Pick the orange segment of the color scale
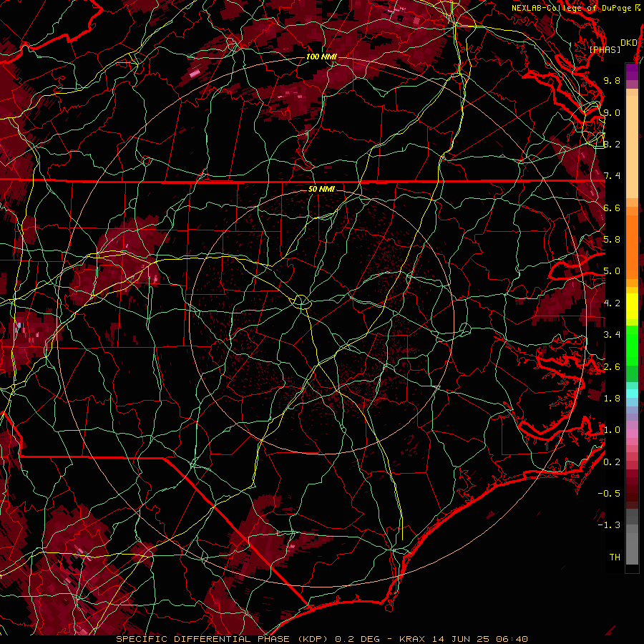 [632, 246]
